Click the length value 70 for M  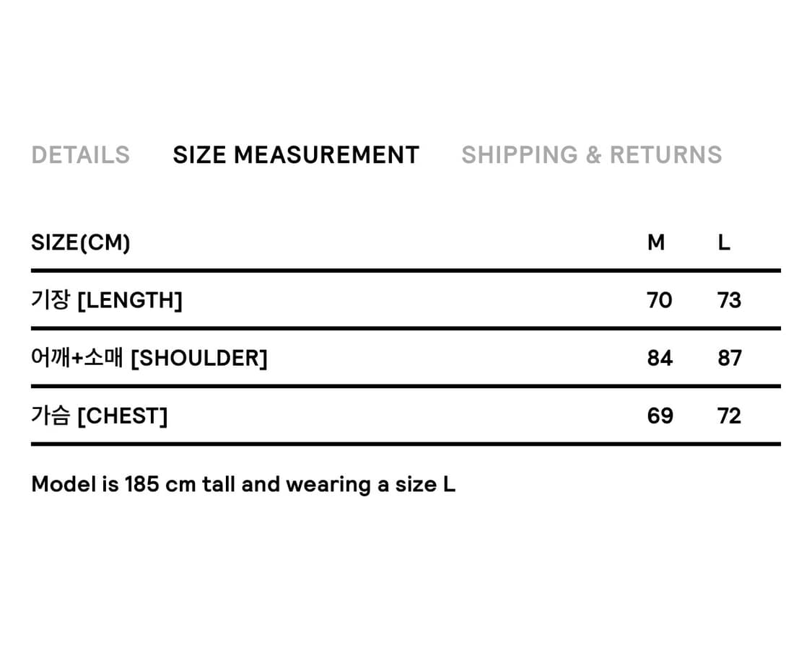pos(659,300)
